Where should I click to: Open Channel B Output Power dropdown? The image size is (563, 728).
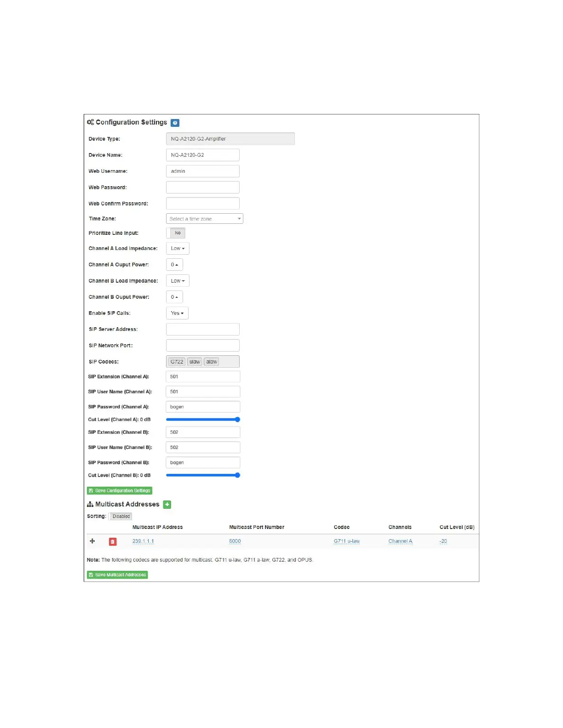pos(174,297)
